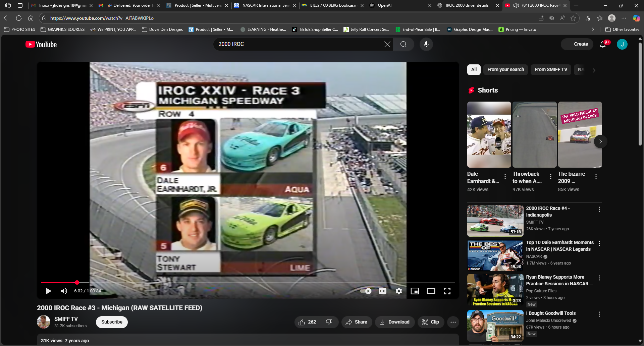This screenshot has width=644, height=346.
Task: Open options for 2000 IROC Race #4 video
Action: [599, 209]
